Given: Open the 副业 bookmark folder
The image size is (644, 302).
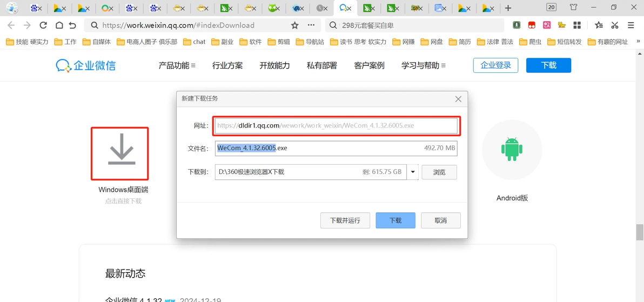Looking at the screenshot, I should [222, 42].
